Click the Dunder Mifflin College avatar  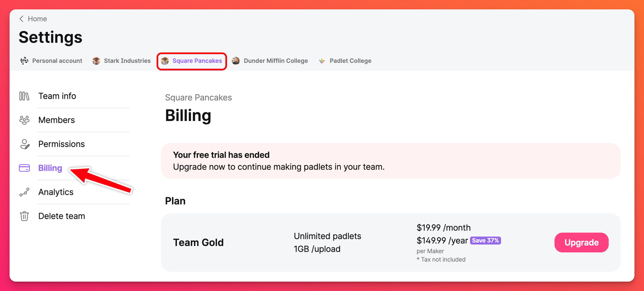click(x=236, y=61)
